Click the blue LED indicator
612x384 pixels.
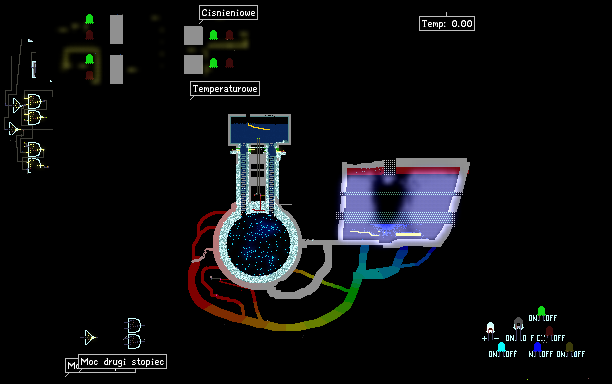[x=537, y=347]
